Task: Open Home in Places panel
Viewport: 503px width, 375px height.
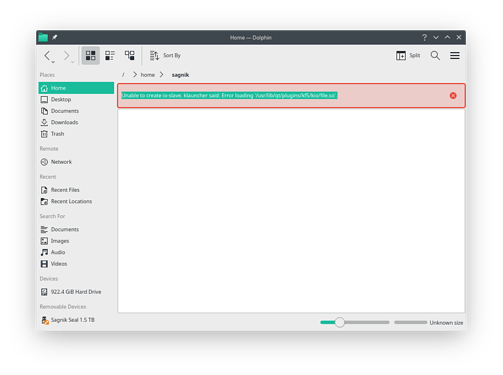Action: pos(76,88)
